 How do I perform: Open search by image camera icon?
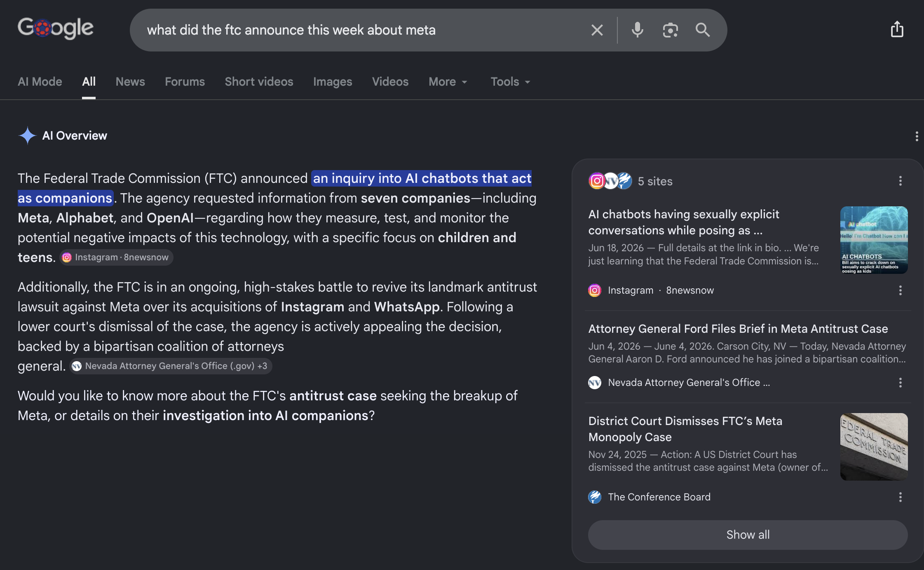tap(670, 30)
